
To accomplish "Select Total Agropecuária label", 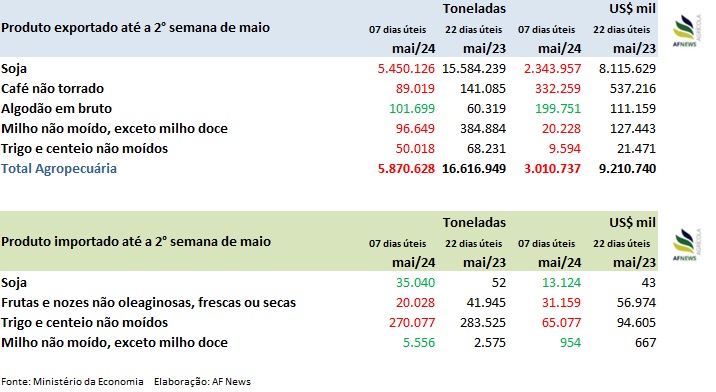I will click(x=59, y=169).
